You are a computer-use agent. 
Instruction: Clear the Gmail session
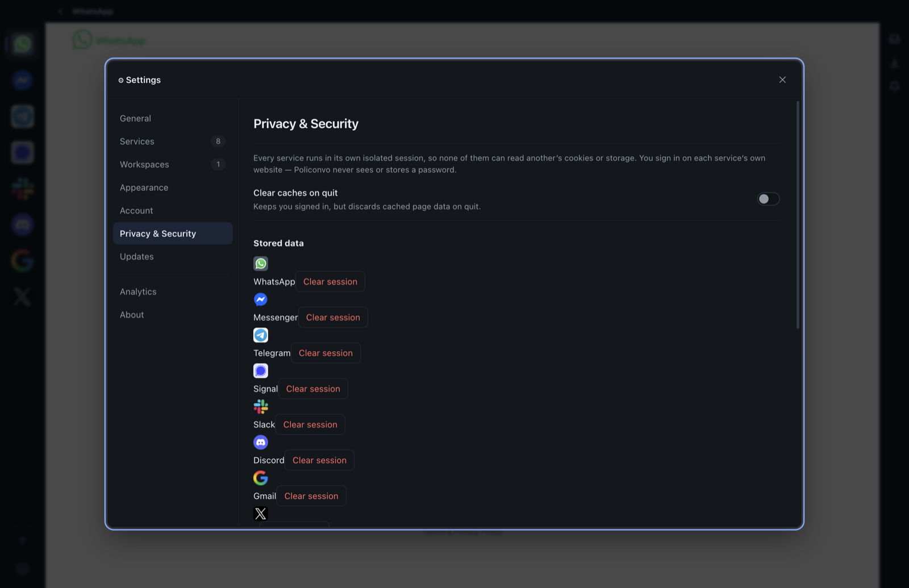[x=311, y=497]
